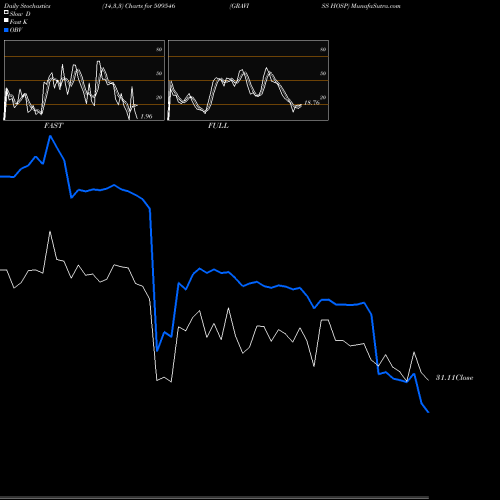The image size is (500, 500).
Task: Click the 50 level label in FULL chart
Action: pyautogui.click(x=323, y=73)
